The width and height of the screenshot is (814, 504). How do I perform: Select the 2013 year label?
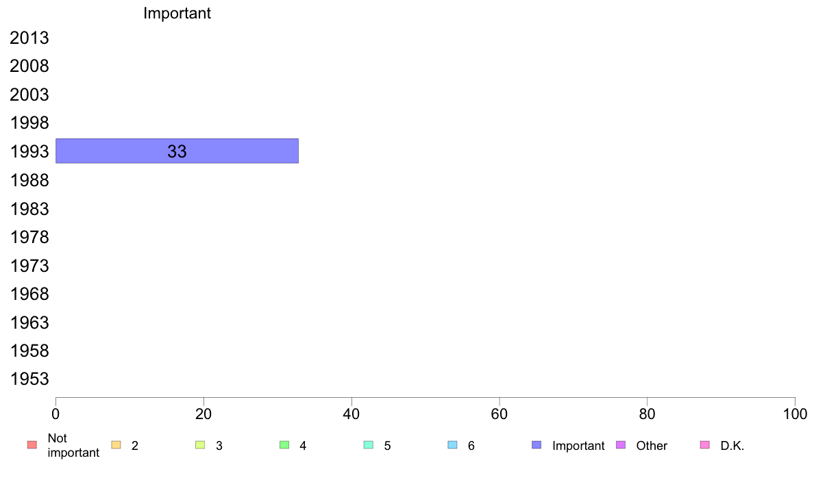(29, 38)
